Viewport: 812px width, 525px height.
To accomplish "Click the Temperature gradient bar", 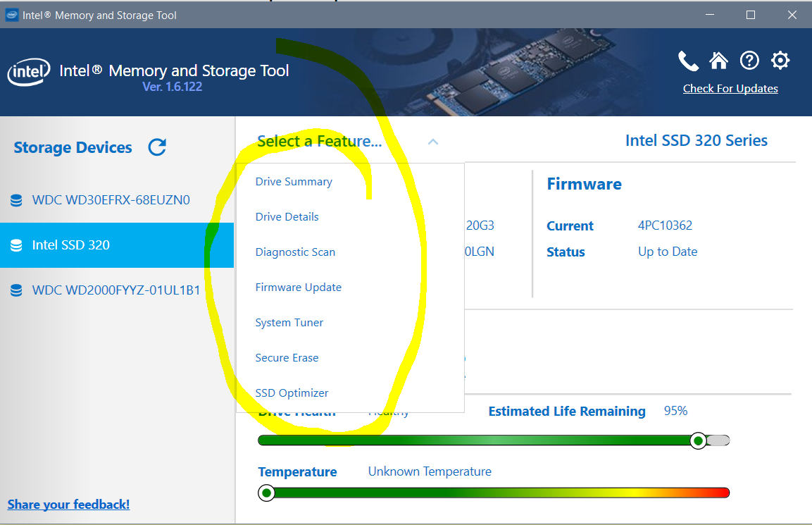I will [x=494, y=493].
